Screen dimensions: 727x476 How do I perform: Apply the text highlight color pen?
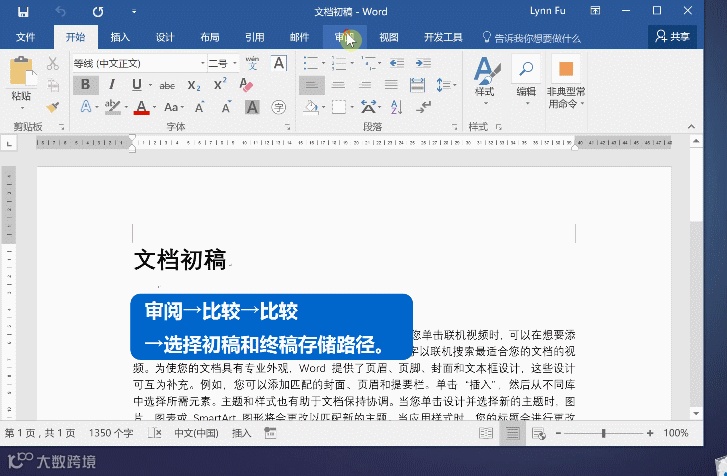tap(112, 107)
